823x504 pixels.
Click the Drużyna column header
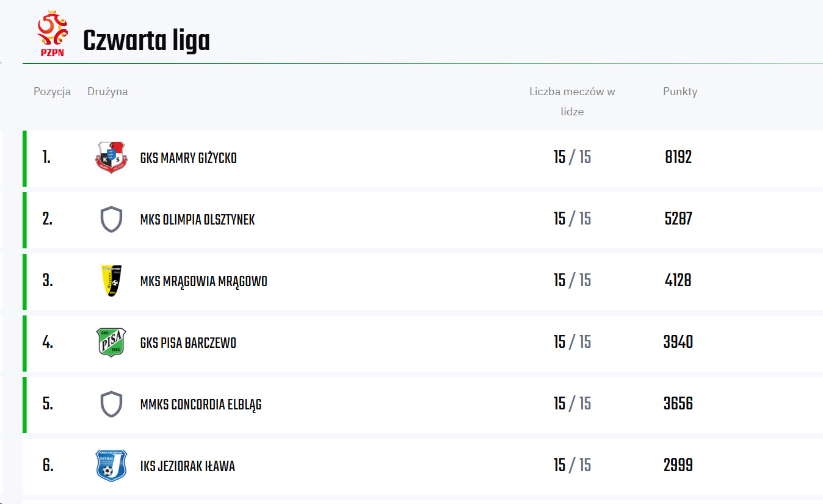107,92
